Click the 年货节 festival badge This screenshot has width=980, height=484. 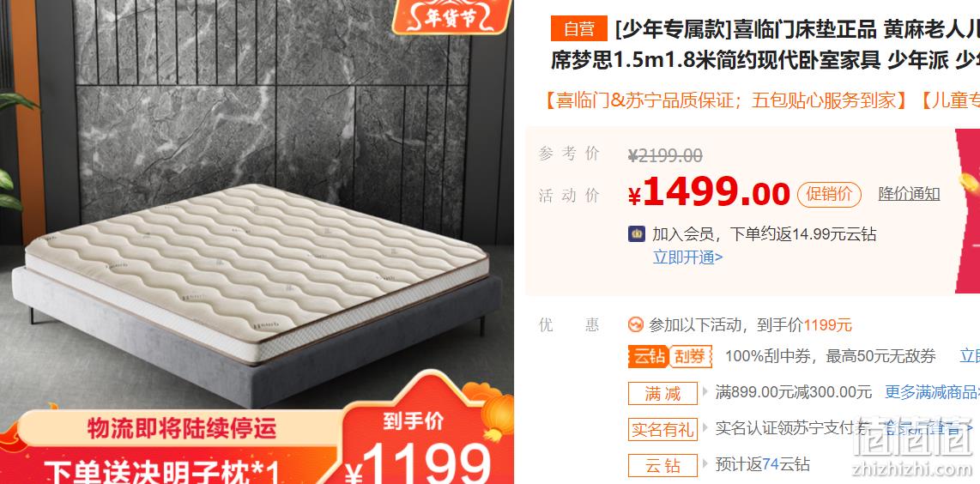[x=451, y=16]
